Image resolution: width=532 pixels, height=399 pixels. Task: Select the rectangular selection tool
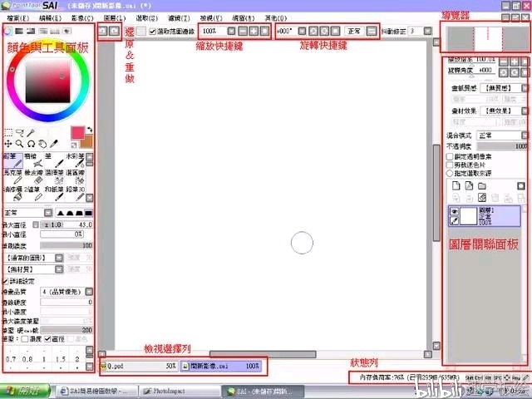pos(8,133)
